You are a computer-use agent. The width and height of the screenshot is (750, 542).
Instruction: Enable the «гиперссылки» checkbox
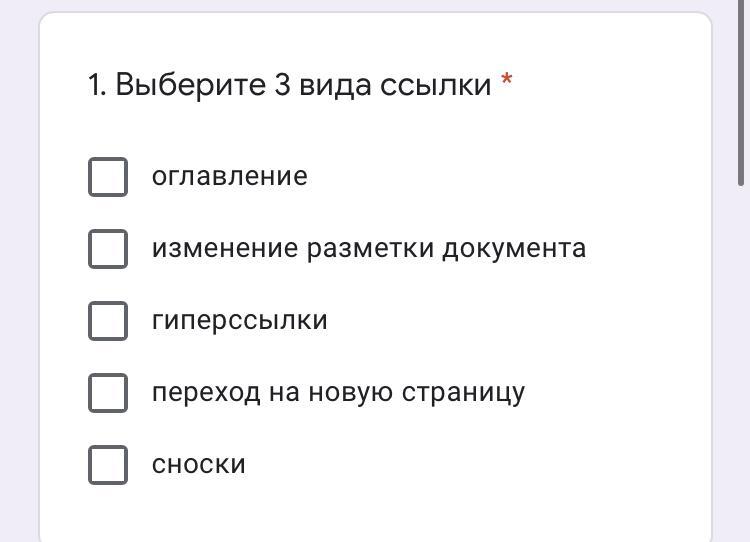tap(108, 321)
